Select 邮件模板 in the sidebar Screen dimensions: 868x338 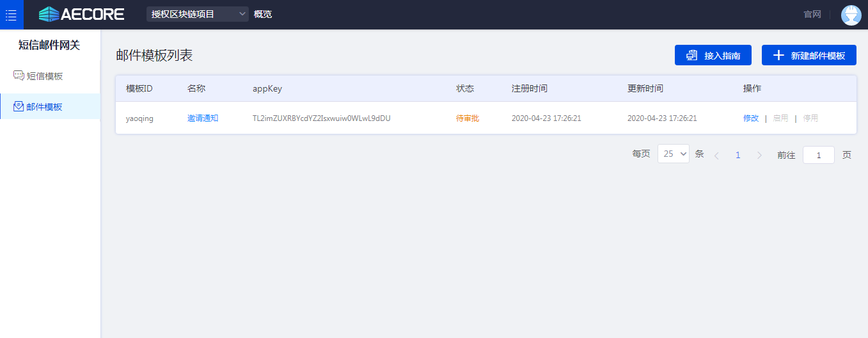tap(45, 107)
